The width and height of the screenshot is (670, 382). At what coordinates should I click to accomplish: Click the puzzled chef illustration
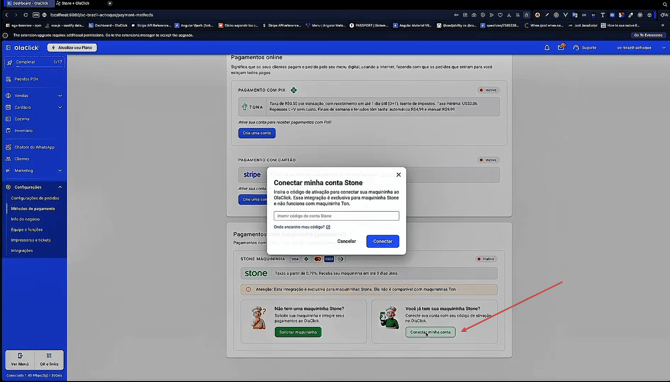pos(259,317)
